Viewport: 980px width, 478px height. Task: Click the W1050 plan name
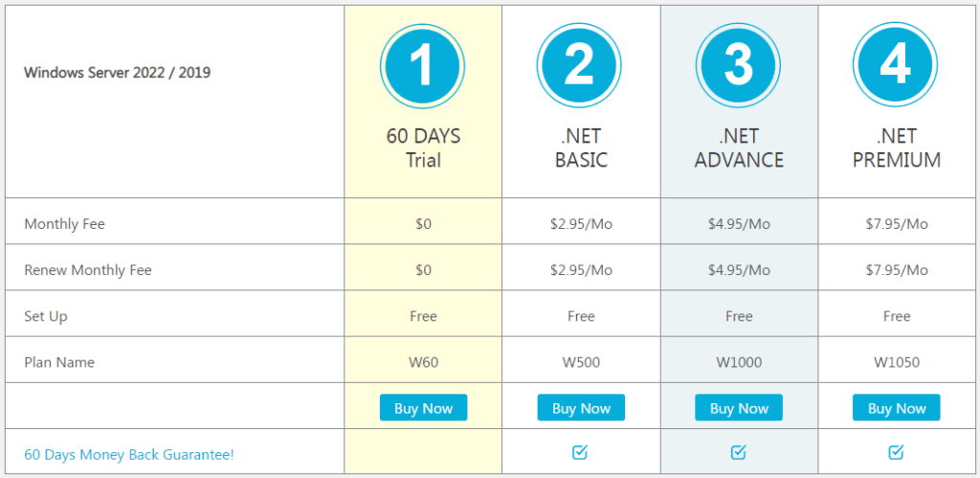(x=896, y=362)
